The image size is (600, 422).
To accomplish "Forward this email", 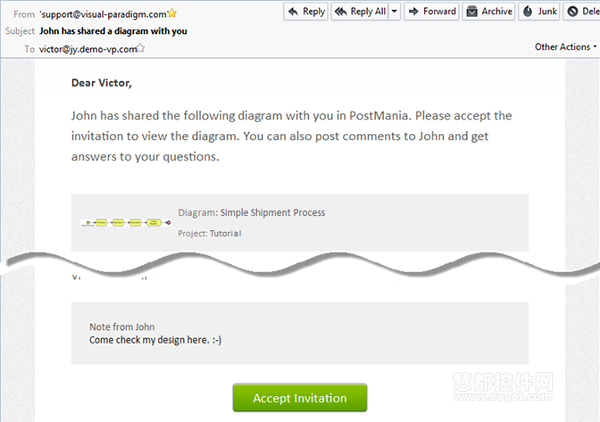I will pos(431,11).
